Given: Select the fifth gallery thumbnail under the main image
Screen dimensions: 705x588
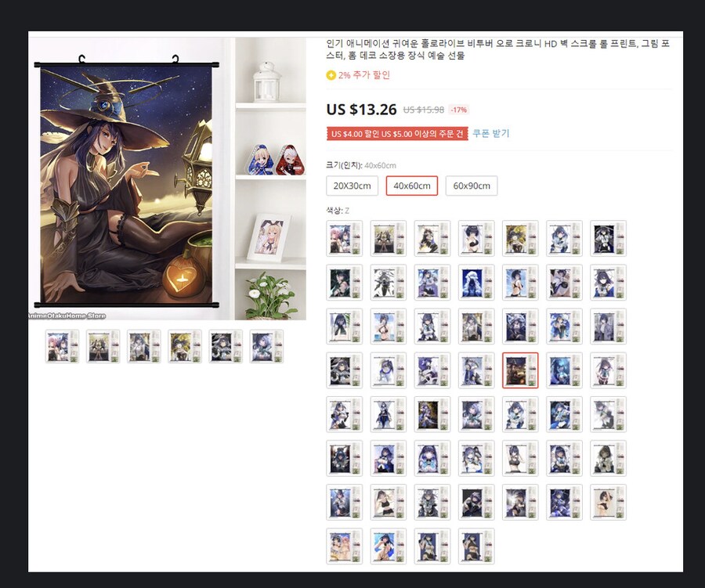Looking at the screenshot, I should coord(226,346).
